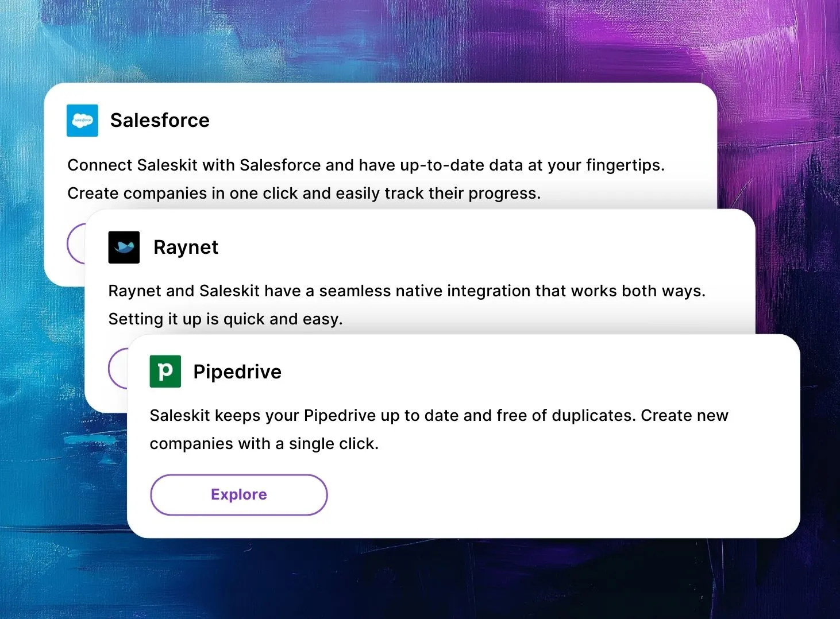Viewport: 840px width, 619px height.
Task: Click text "companies with a single click."
Action: click(264, 444)
